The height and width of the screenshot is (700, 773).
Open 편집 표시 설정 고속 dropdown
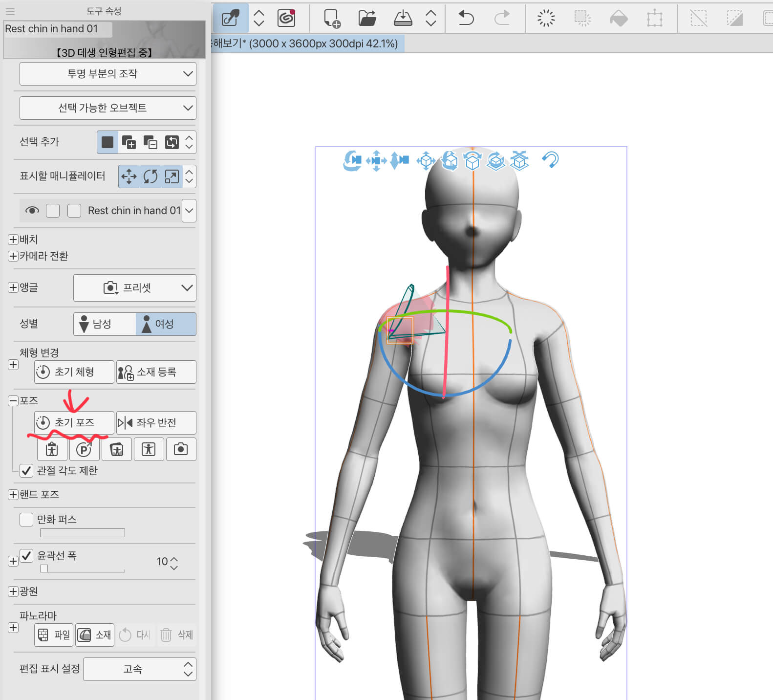click(140, 669)
